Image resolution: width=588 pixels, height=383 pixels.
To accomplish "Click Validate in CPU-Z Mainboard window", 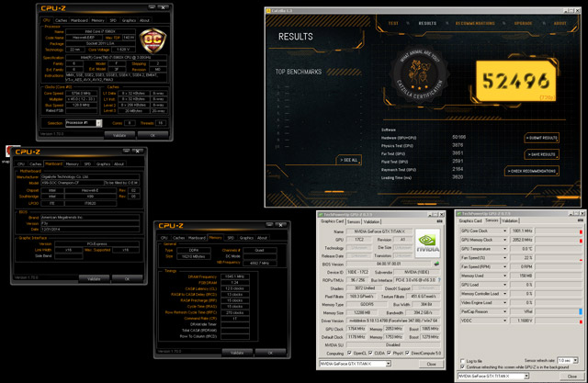I will pyautogui.click(x=94, y=279).
